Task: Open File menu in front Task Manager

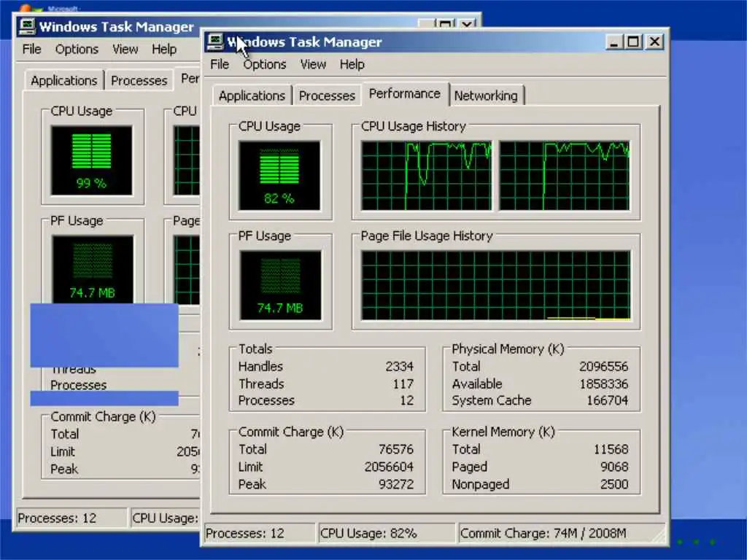Action: pos(220,64)
